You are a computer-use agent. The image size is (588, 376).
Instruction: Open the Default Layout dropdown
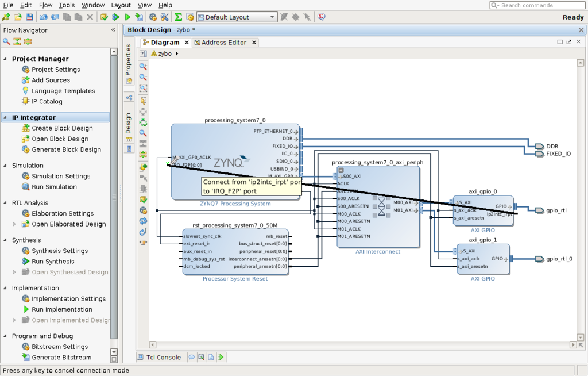coord(237,17)
